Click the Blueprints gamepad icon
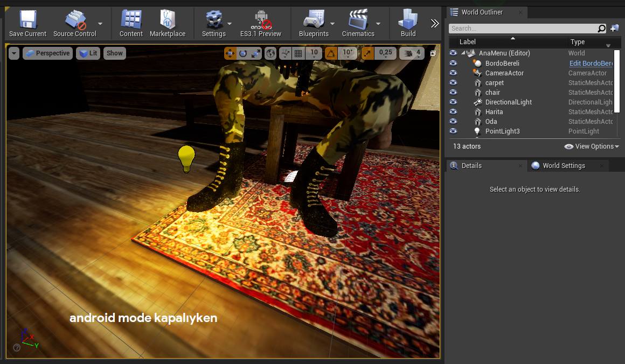Image resolution: width=625 pixels, height=364 pixels. 314,19
